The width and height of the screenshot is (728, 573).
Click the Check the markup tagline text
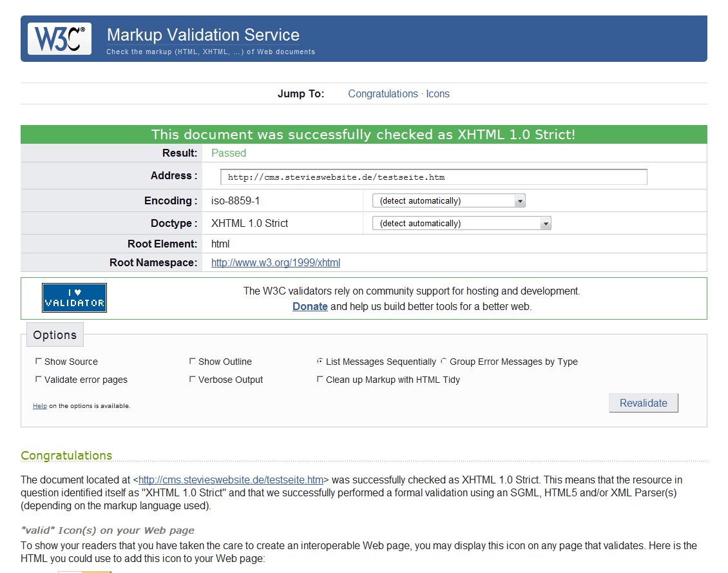coord(211,52)
